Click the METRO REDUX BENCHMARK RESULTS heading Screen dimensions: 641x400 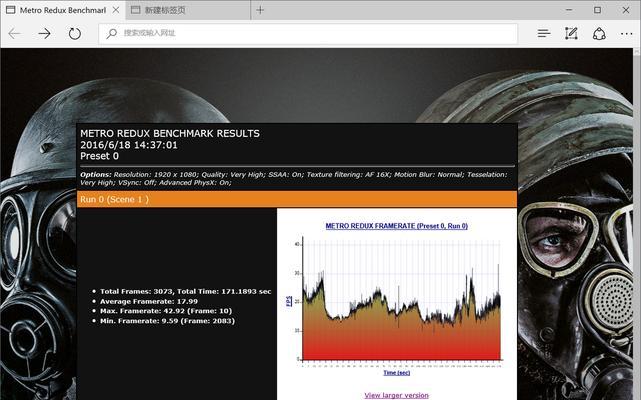[x=170, y=133]
